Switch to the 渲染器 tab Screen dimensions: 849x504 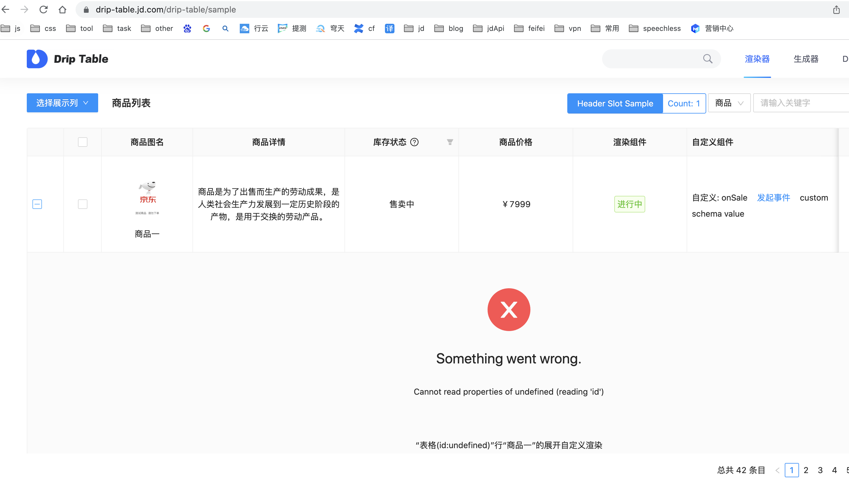[x=757, y=59]
